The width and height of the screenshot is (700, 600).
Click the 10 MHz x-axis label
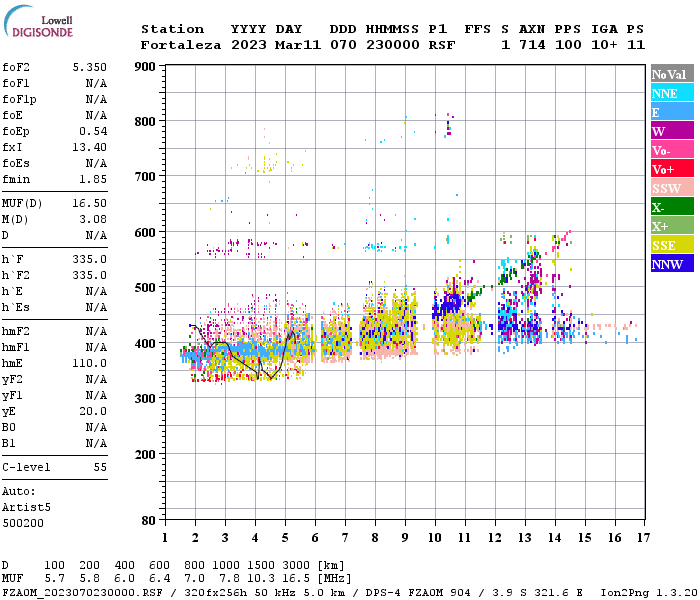coord(435,538)
